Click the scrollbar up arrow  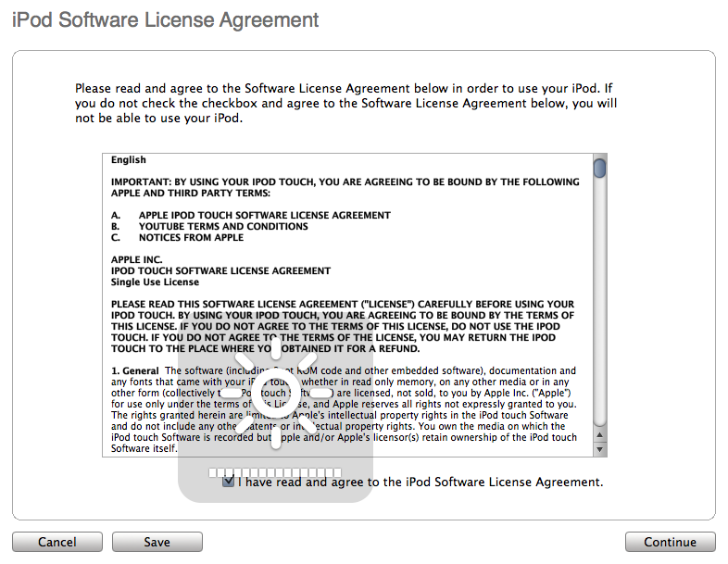tap(600, 435)
